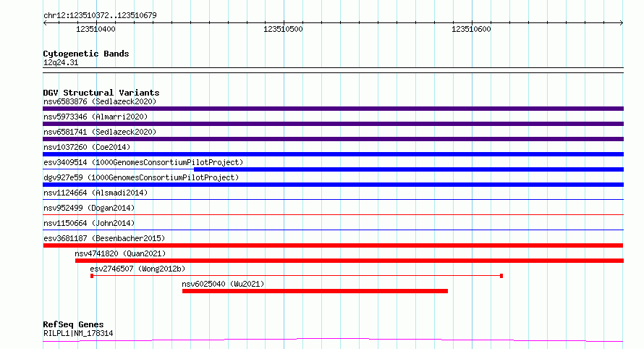Image resolution: width=644 pixels, height=349 pixels.
Task: Click the red bar under nsv4741820
Action: [349, 261]
